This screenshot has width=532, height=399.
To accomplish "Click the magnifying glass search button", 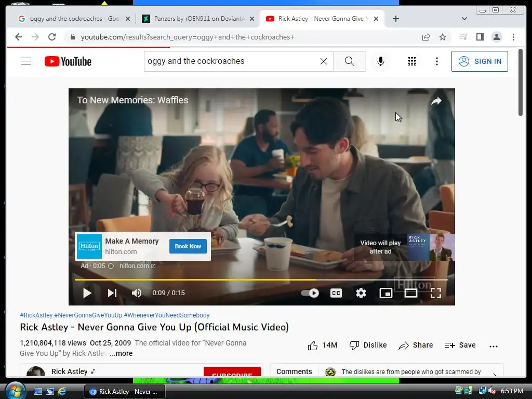I will tap(350, 61).
